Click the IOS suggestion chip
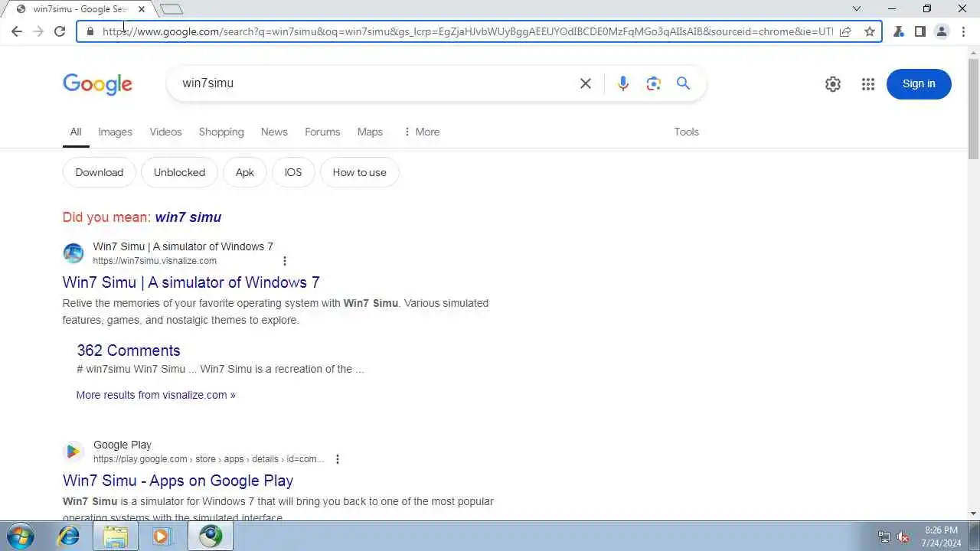Image resolution: width=980 pixels, height=551 pixels. (293, 172)
